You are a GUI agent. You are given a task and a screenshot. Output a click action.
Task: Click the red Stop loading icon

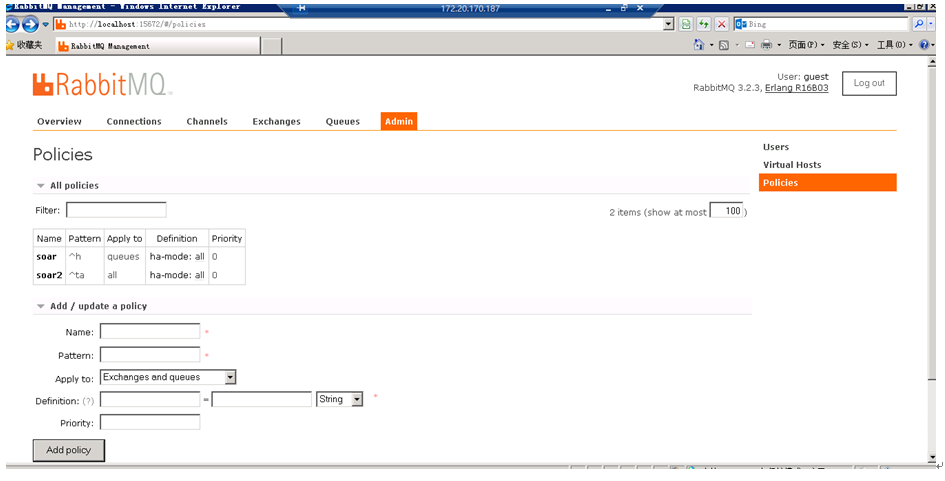(721, 24)
